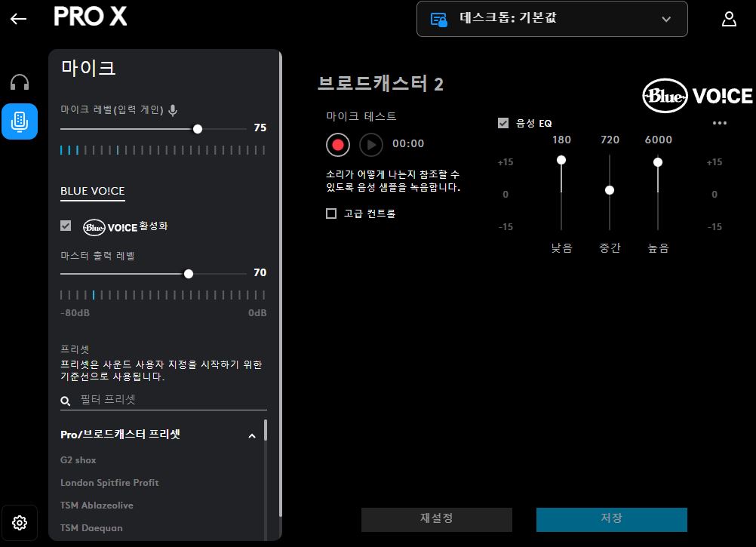Click the mic level slider handle
756x547 pixels.
coord(198,129)
